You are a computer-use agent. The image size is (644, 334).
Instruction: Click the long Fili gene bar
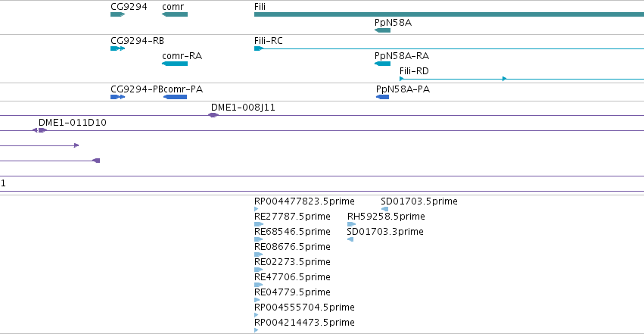pyautogui.click(x=449, y=14)
